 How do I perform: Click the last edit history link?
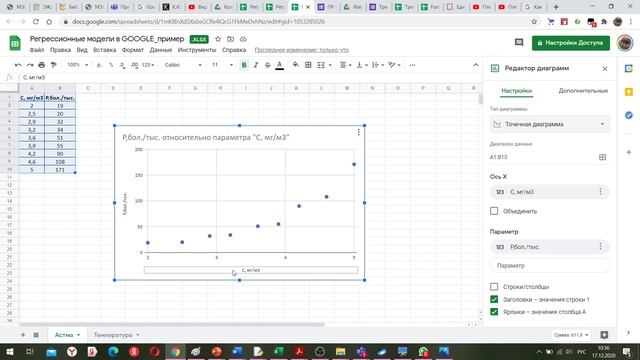302,50
